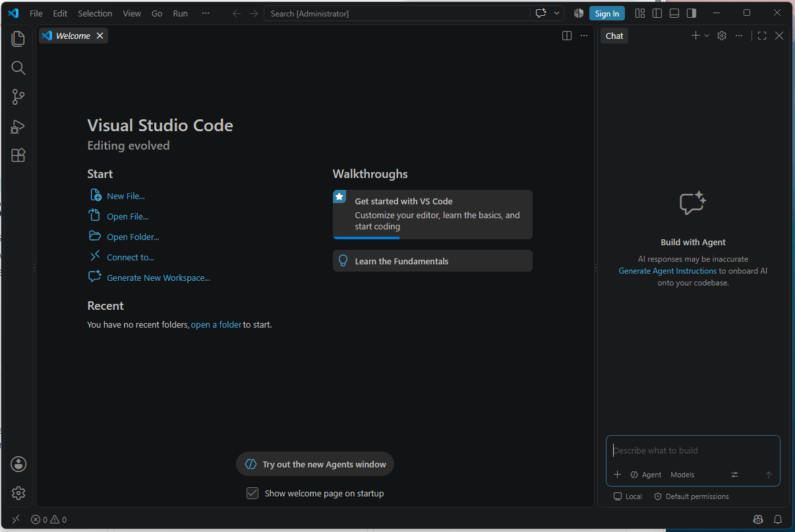Uncheck Show welcome page on startup
This screenshot has height=532, width=795.
pyautogui.click(x=252, y=493)
